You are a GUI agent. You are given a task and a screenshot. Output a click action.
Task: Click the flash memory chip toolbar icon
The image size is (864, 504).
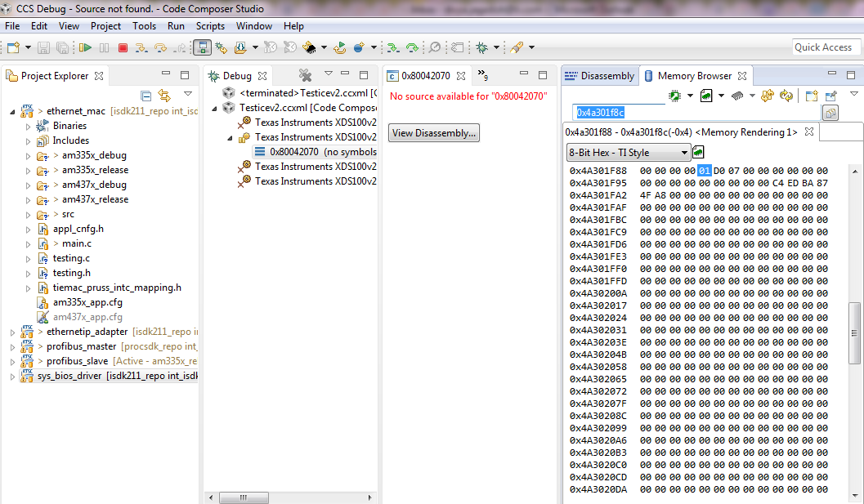pyautogui.click(x=309, y=48)
